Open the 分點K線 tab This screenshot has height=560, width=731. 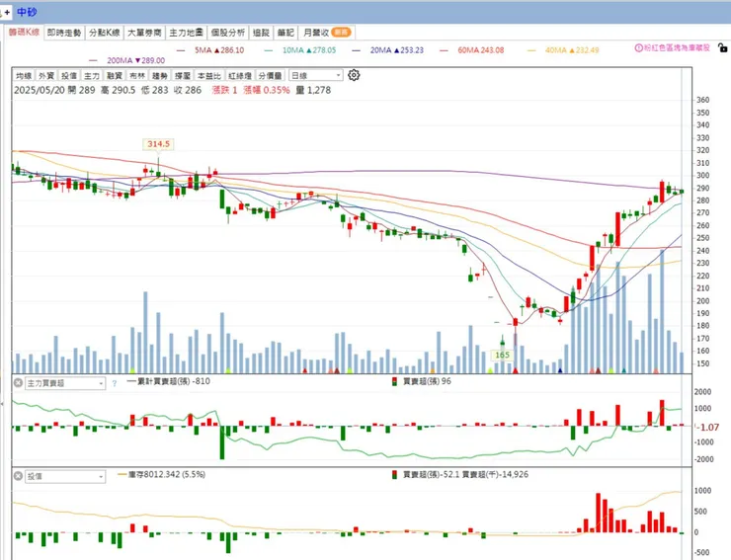pyautogui.click(x=105, y=33)
